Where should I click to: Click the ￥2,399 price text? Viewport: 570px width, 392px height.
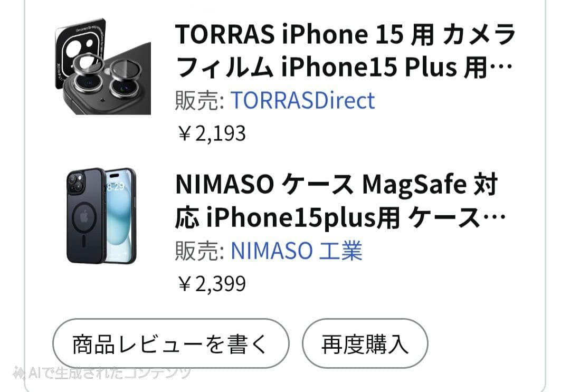[211, 284]
